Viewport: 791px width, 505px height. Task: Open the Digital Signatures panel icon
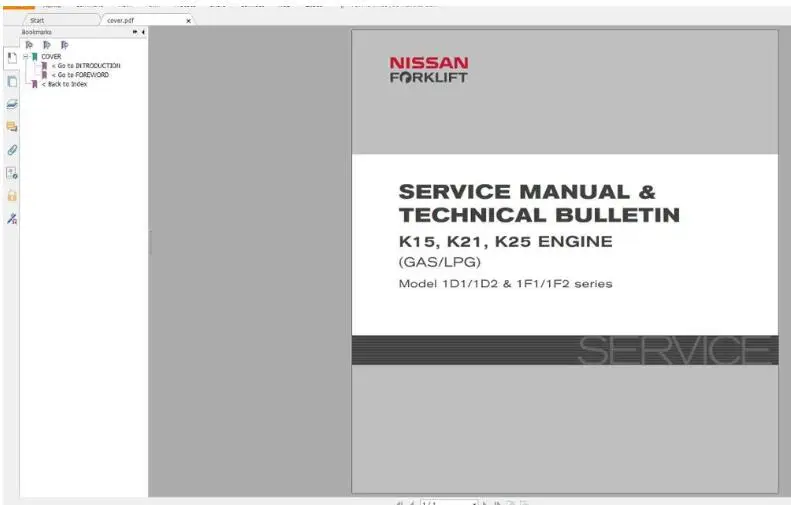tap(12, 173)
